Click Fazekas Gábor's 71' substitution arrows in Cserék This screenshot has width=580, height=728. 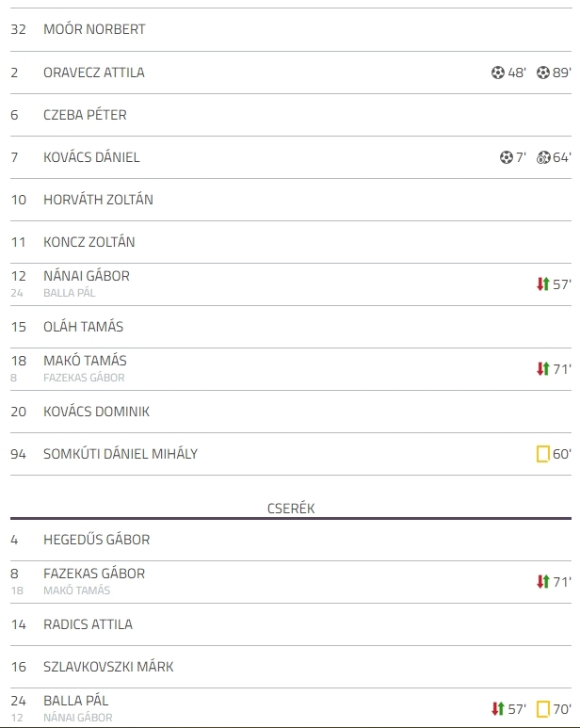tap(543, 582)
